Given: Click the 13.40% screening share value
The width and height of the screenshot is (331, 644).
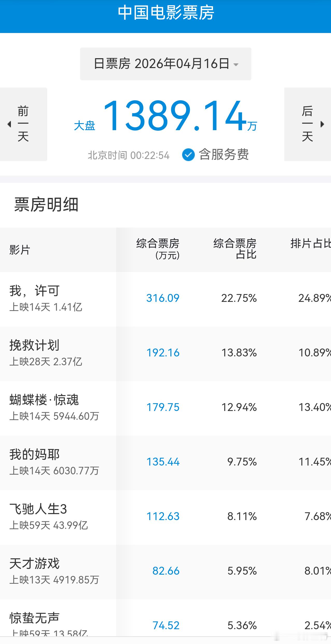Looking at the screenshot, I should [315, 407].
